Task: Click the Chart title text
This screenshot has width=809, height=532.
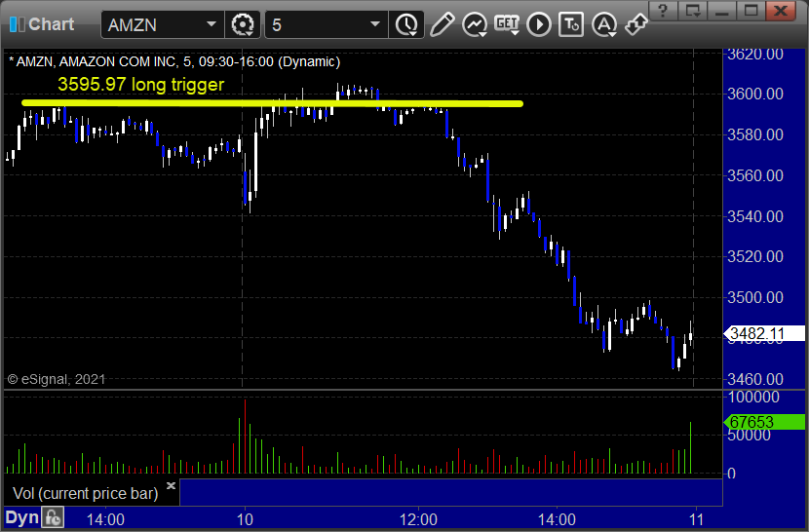Action: point(51,24)
